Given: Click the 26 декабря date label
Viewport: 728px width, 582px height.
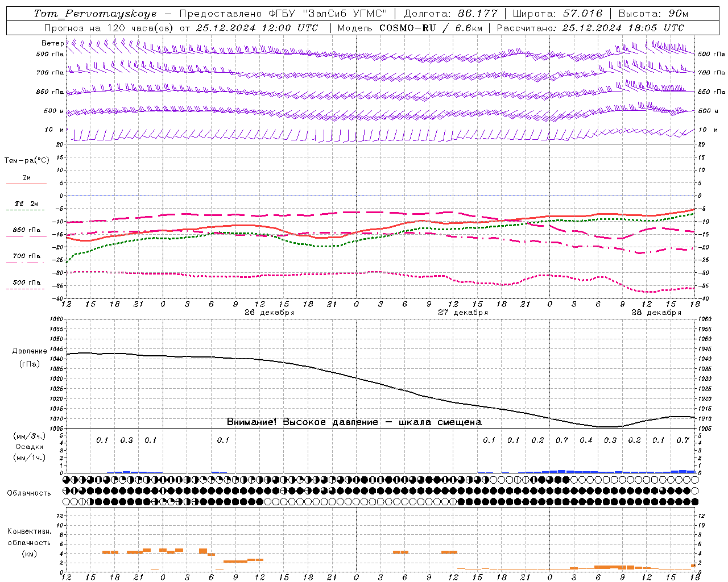Looking at the screenshot, I should [270, 313].
